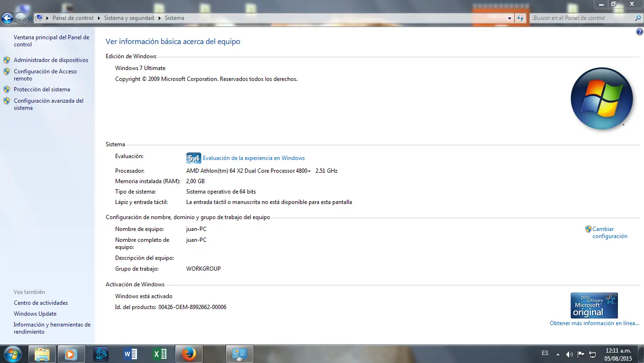644x363 pixels.
Task: Click the Sistema operativo de 64 bits text
Action: coord(221,192)
